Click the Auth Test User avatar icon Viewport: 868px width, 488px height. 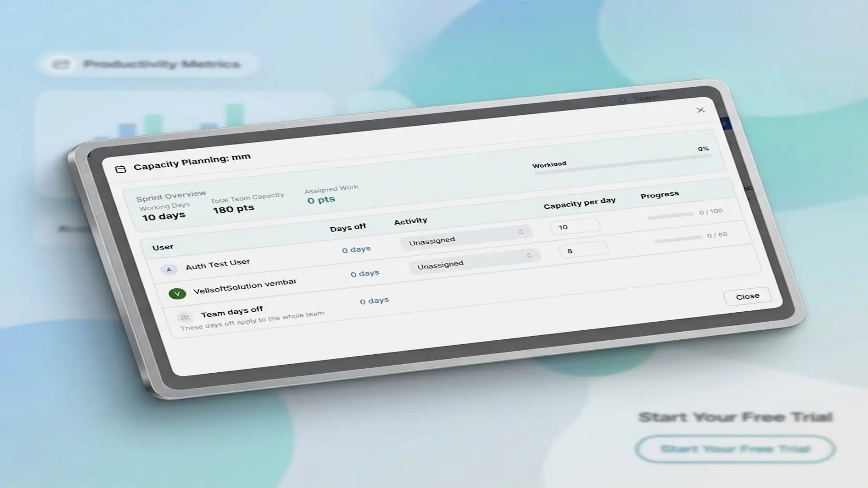169,269
